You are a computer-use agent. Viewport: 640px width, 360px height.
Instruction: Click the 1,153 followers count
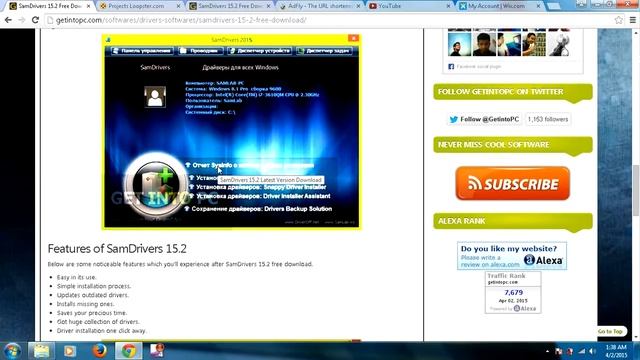pos(548,119)
